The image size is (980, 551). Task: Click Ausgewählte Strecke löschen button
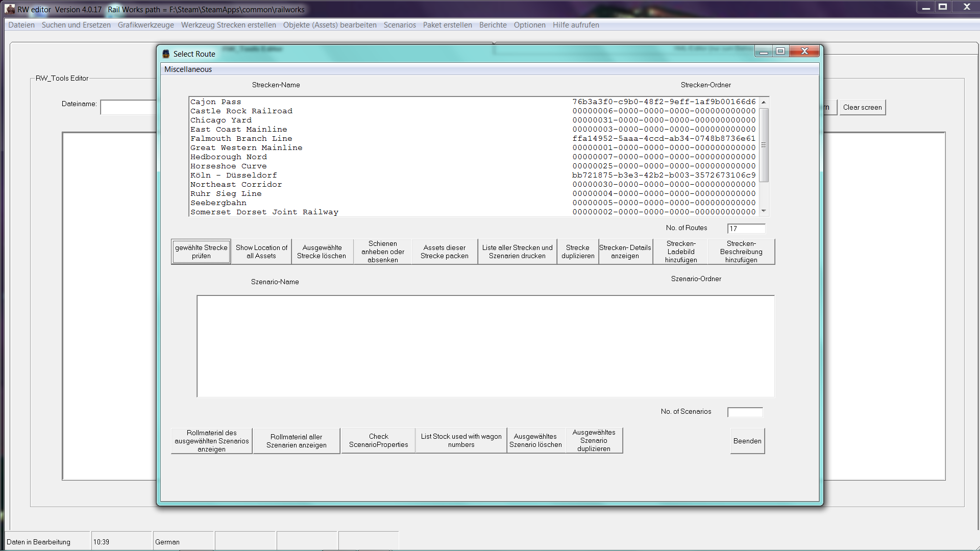click(322, 252)
